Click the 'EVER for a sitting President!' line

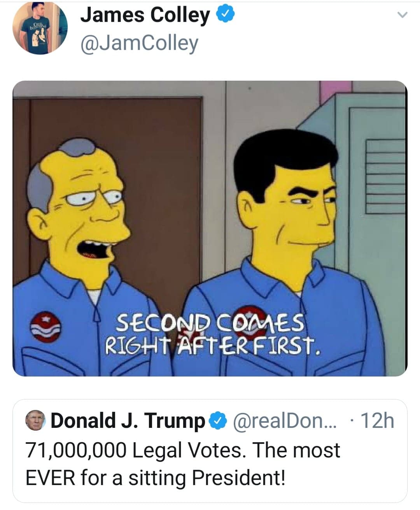pos(156,478)
